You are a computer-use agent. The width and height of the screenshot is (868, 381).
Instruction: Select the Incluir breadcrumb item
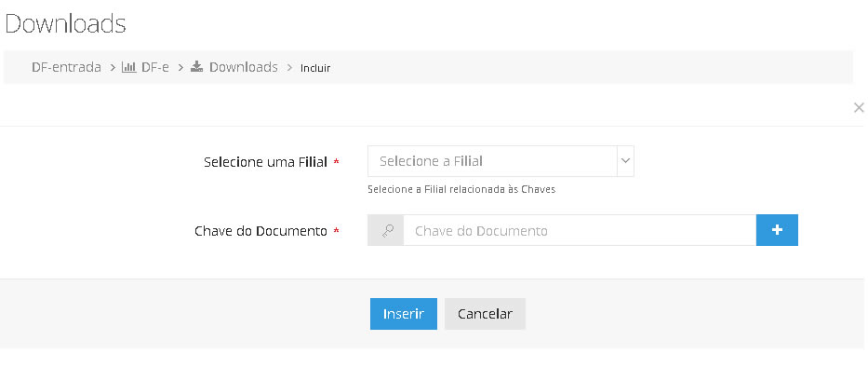tap(315, 68)
